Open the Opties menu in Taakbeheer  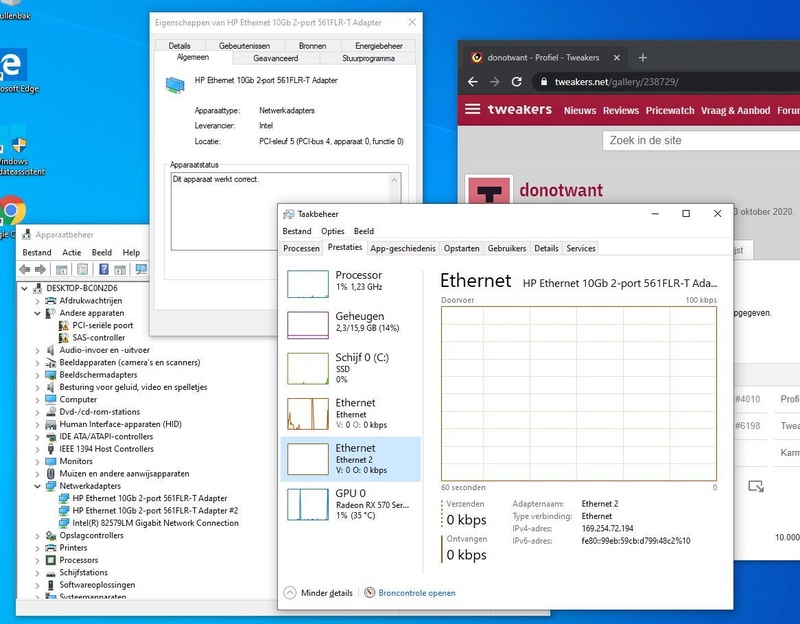point(333,231)
